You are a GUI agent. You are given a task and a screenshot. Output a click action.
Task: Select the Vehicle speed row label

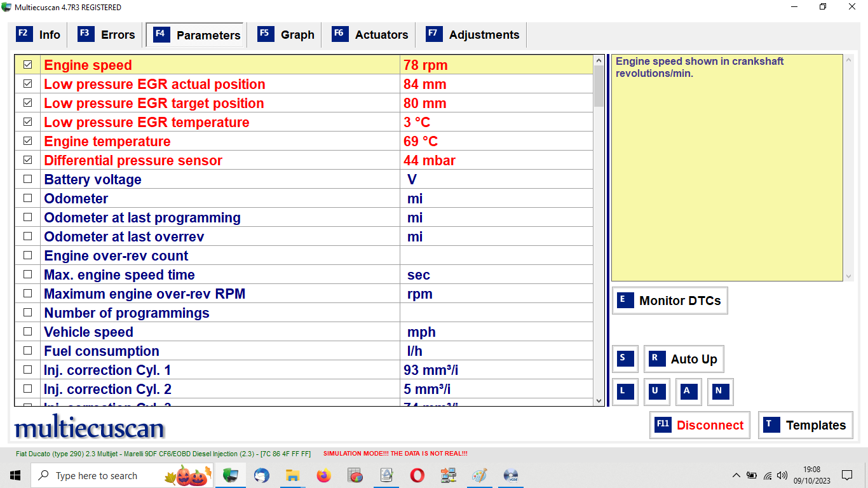coord(88,332)
